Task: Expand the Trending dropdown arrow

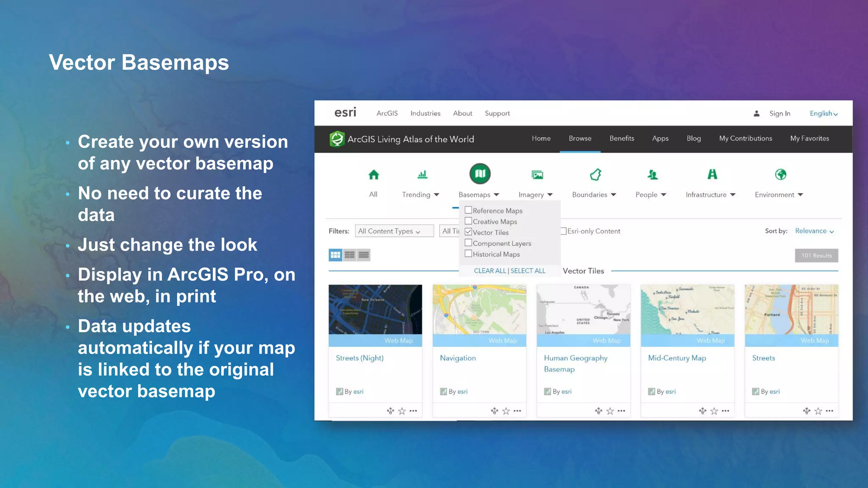Action: point(437,195)
